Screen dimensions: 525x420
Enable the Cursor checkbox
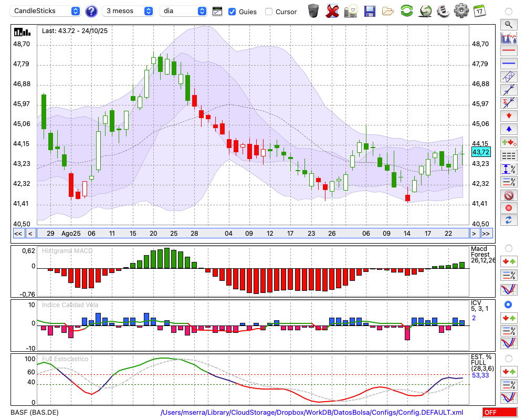[x=269, y=12]
